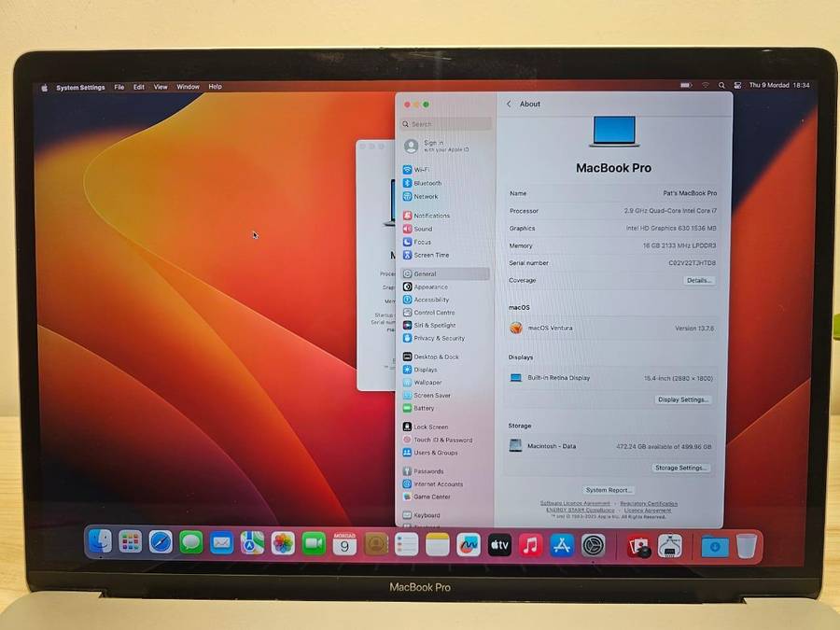Click the Details button next to Coverage
840x630 pixels.
699,280
